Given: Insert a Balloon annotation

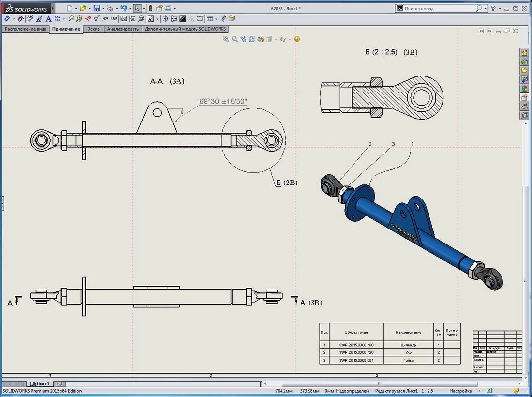Looking at the screenshot, I should [x=71, y=19].
